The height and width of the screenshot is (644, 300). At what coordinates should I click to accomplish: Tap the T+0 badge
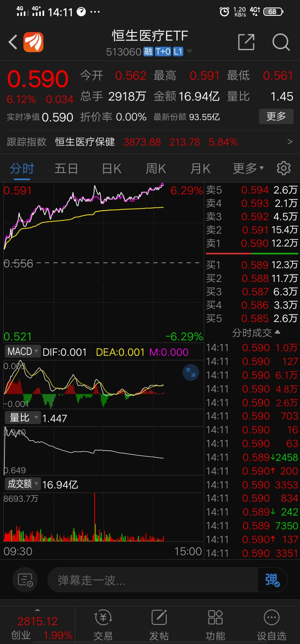(x=163, y=52)
